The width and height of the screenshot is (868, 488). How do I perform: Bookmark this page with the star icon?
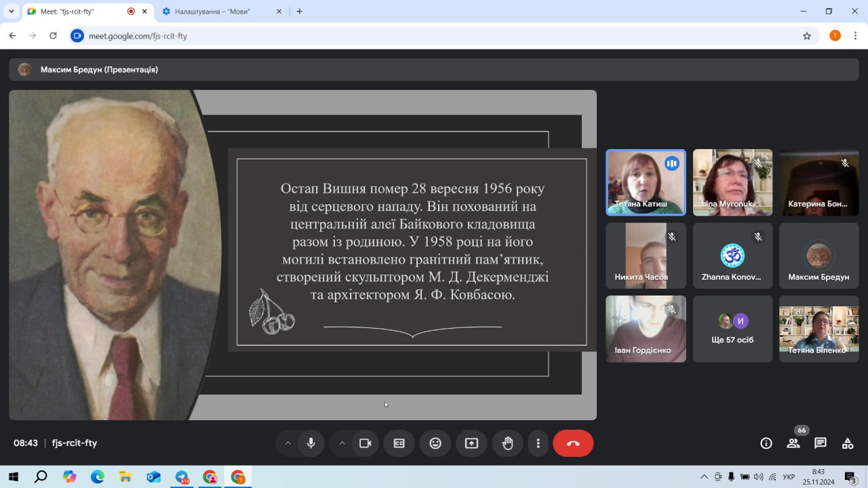(x=807, y=36)
